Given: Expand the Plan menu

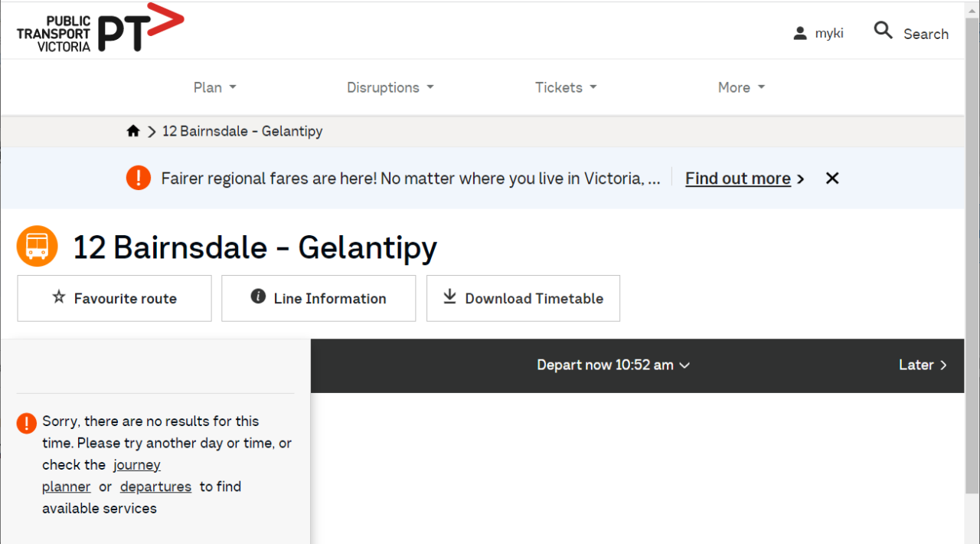Looking at the screenshot, I should [x=214, y=87].
